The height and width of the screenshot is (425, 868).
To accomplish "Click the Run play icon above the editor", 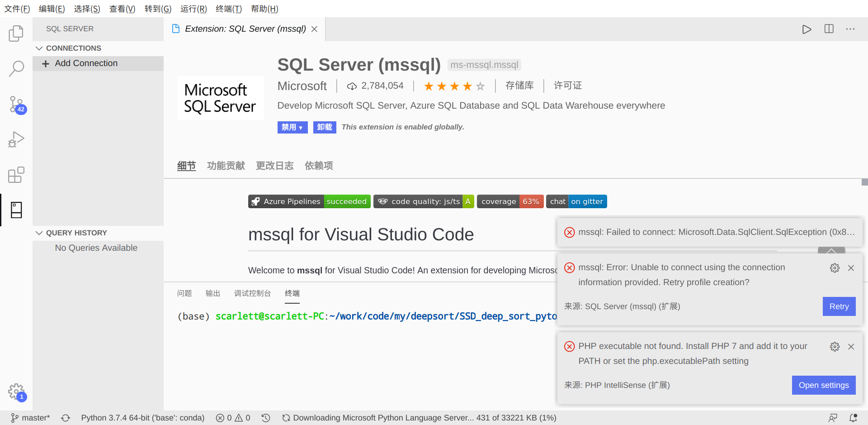I will (807, 29).
